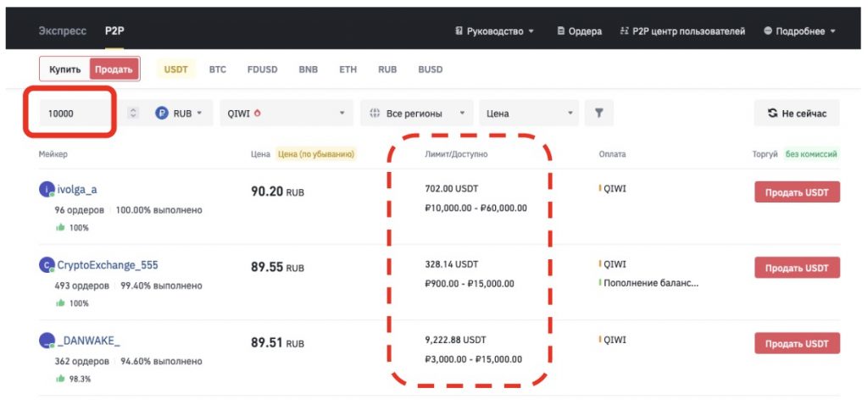Choose the FDUSD coin tab
868x405 pixels.
[263, 69]
